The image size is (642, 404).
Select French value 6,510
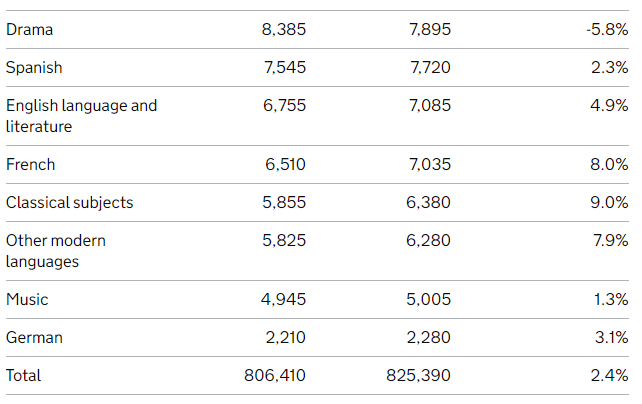pyautogui.click(x=285, y=165)
